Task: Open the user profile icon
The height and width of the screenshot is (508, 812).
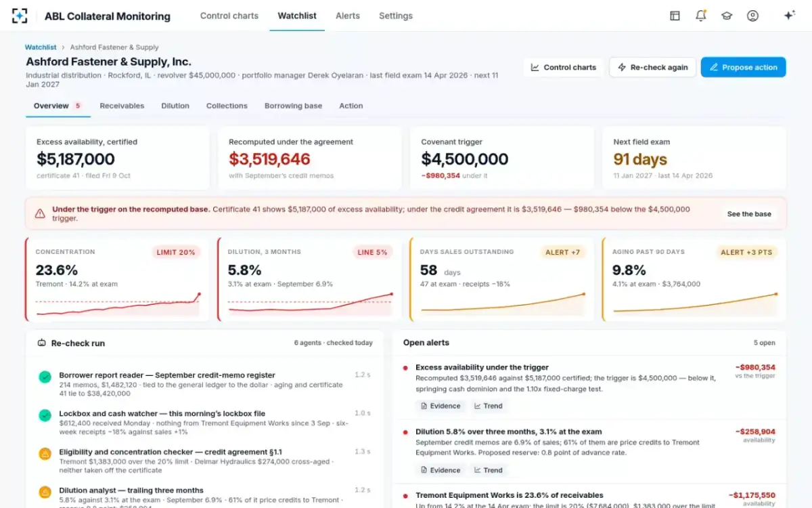Action: 752,16
